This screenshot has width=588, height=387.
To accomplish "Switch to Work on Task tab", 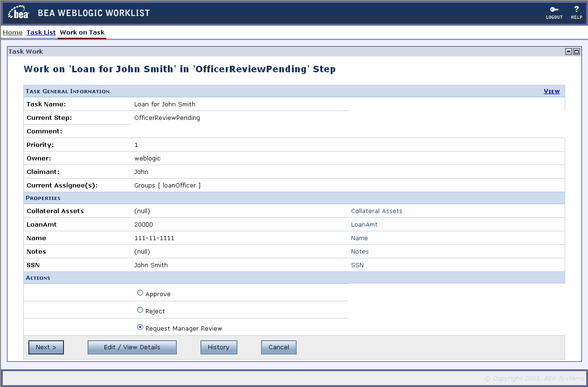I will (82, 32).
